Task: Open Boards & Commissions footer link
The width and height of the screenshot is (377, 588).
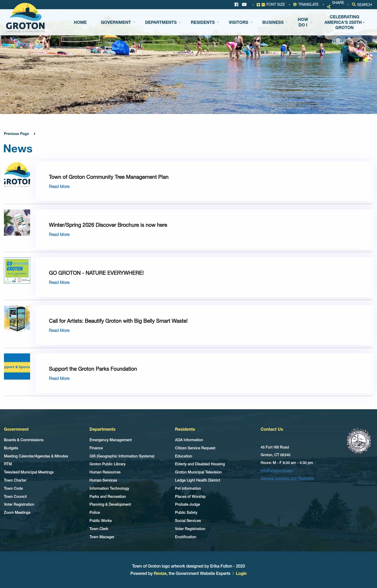Action: point(24,440)
